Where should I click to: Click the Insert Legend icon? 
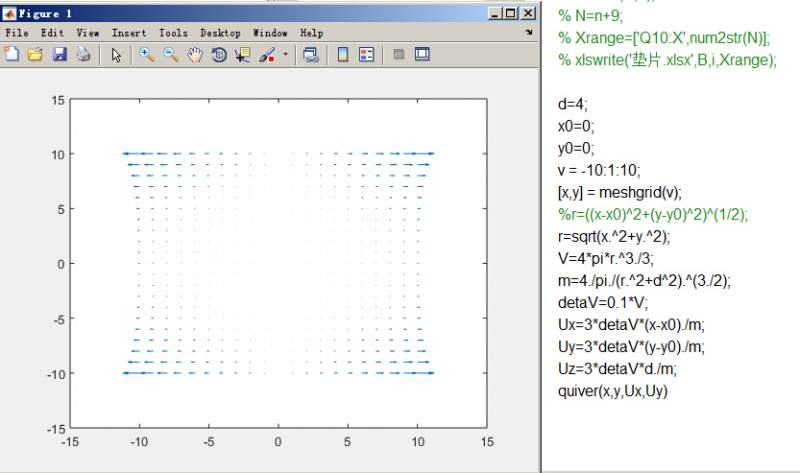366,55
